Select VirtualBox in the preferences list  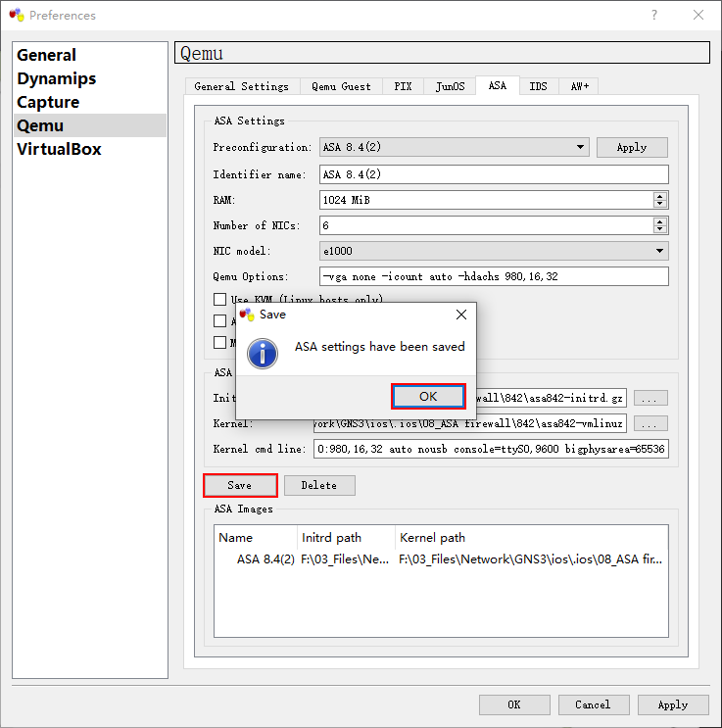(90, 149)
